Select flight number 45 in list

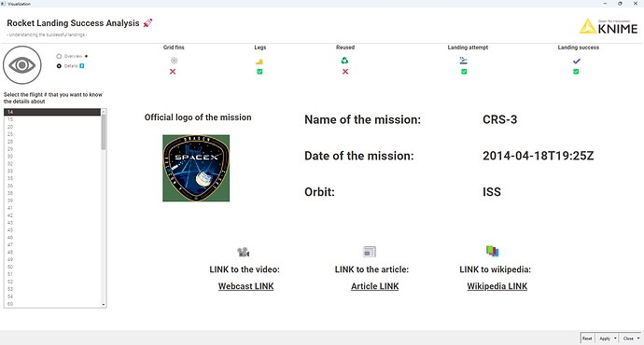[x=52, y=230]
